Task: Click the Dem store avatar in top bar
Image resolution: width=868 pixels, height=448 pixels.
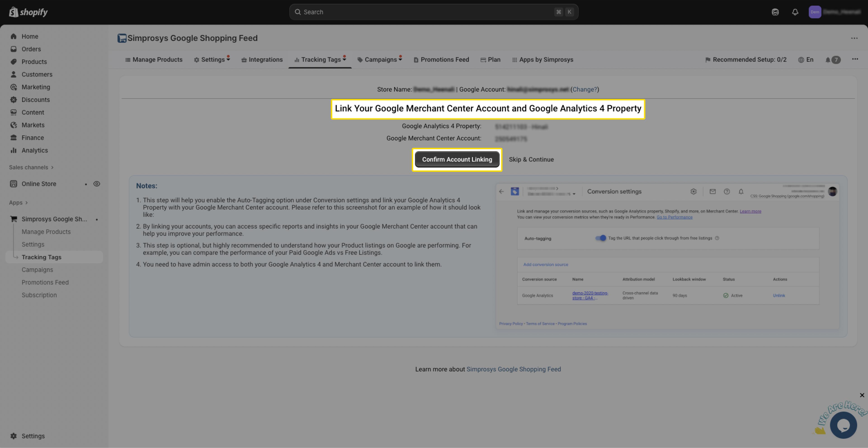Action: click(x=815, y=12)
